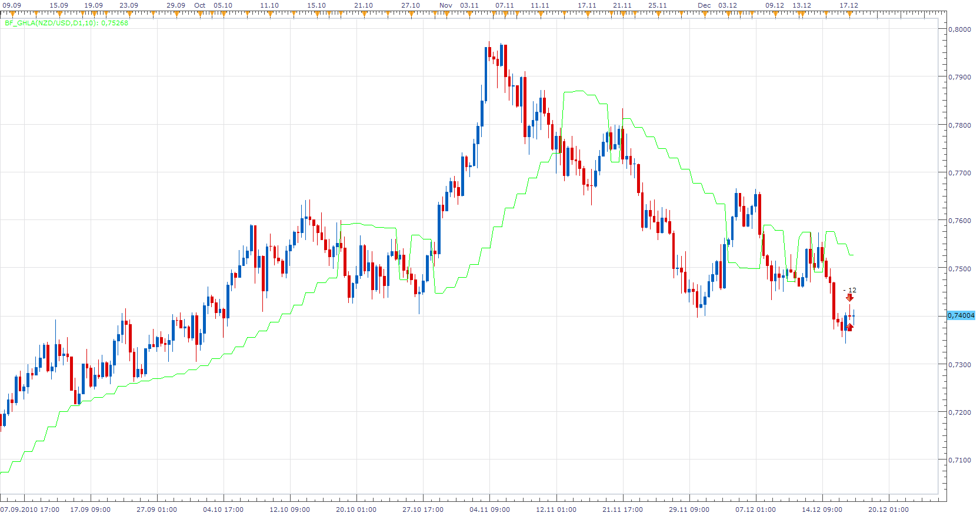Viewport: 980px width, 516px height.
Task: Click the 0,7200 price axis label
Action: [959, 412]
